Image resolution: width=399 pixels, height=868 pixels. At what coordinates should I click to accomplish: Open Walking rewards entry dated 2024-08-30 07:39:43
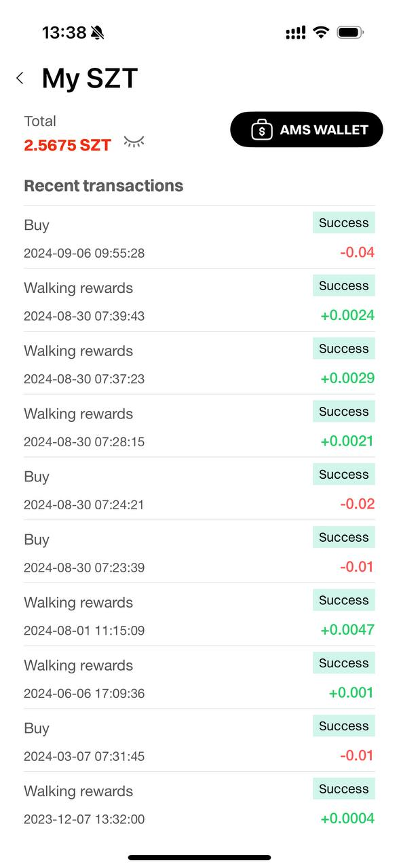pos(199,300)
